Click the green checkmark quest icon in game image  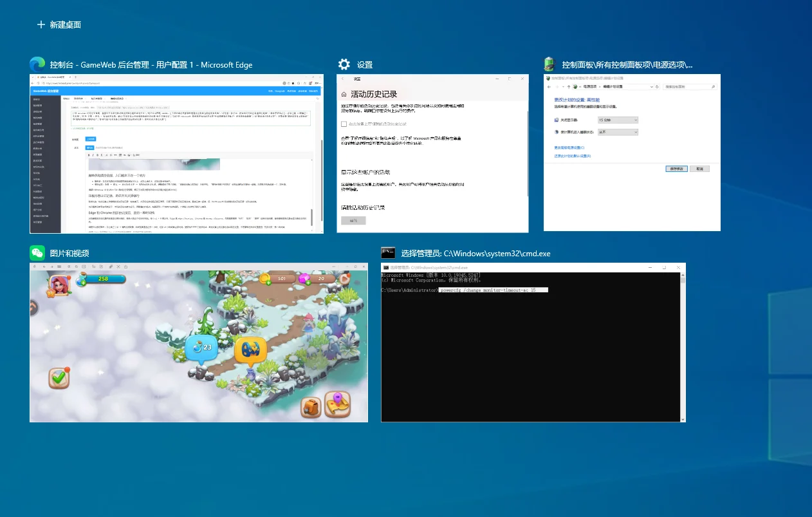pos(59,377)
